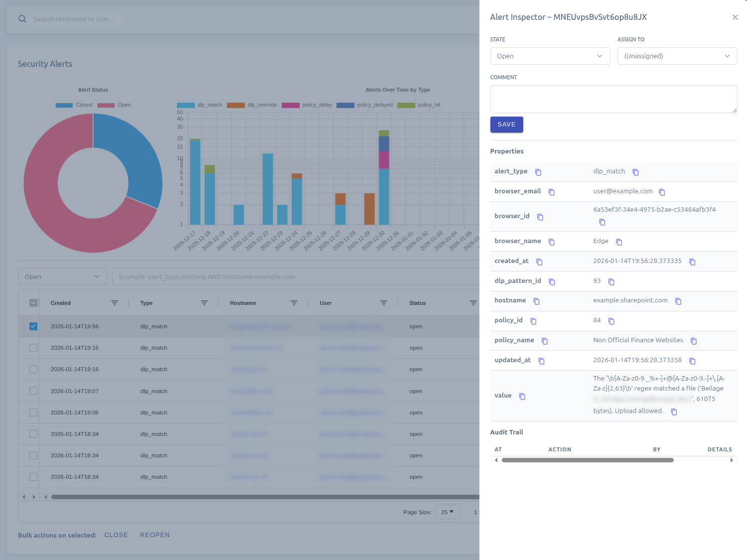The height and width of the screenshot is (560, 747).
Task: Copy the Non Official Finance Websites value
Action: (694, 341)
